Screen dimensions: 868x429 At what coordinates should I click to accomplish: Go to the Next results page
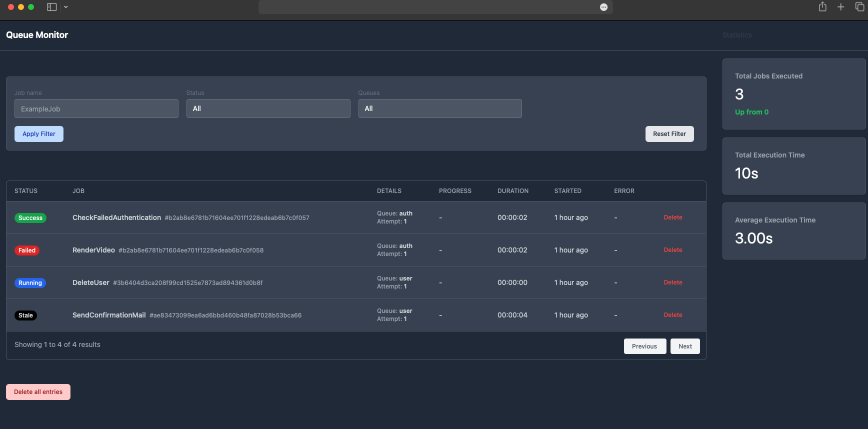coord(684,346)
